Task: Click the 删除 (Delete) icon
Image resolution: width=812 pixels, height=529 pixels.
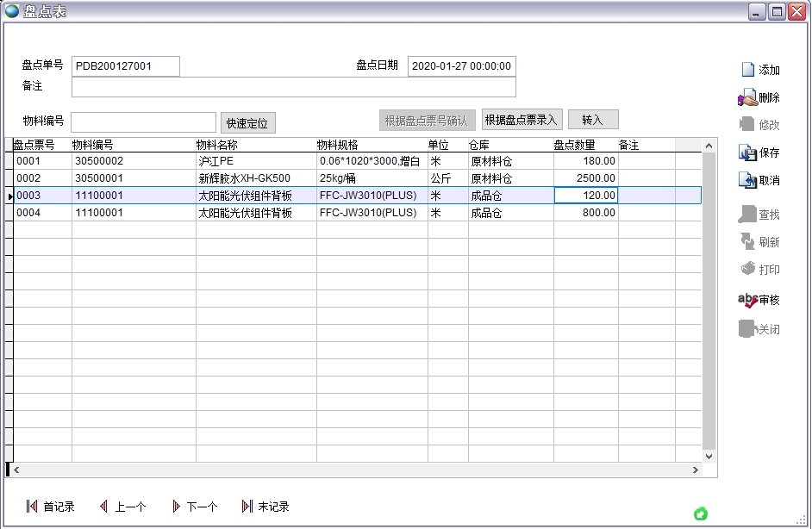Action: 747,97
